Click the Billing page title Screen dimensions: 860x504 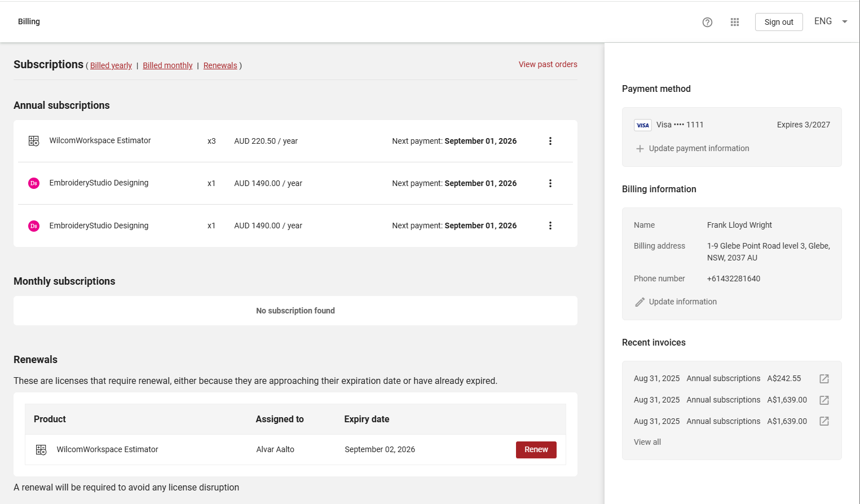point(29,21)
